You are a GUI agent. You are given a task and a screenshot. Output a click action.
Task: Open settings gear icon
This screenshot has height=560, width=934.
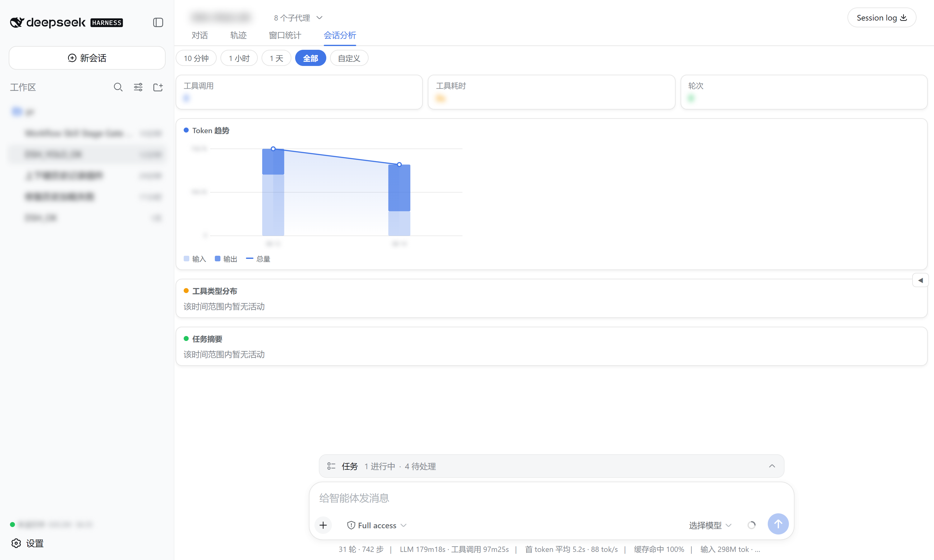pos(16,543)
